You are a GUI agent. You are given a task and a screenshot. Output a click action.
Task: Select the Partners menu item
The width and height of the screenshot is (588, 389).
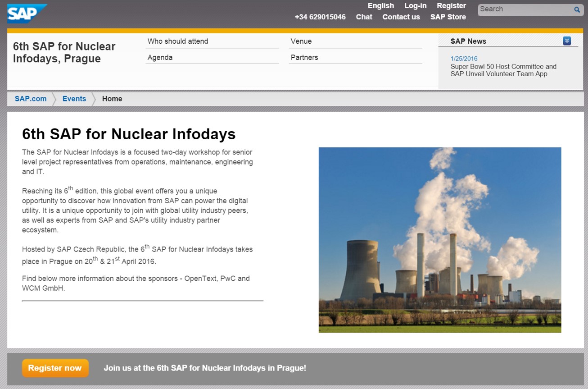[304, 58]
